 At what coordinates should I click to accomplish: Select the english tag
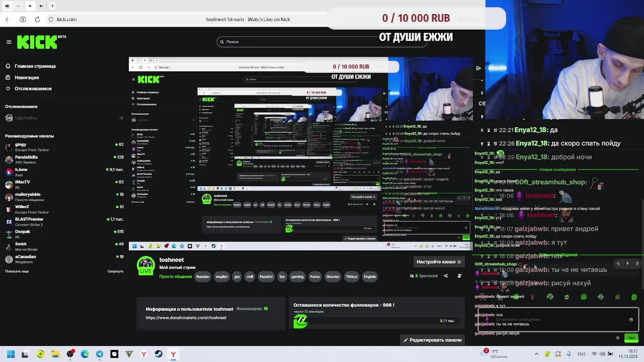[221, 277]
